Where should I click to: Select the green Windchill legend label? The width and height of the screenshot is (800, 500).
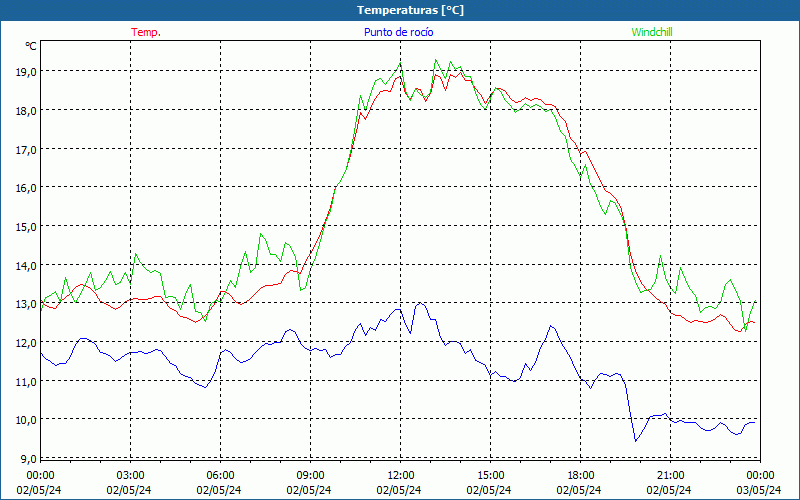coord(652,32)
